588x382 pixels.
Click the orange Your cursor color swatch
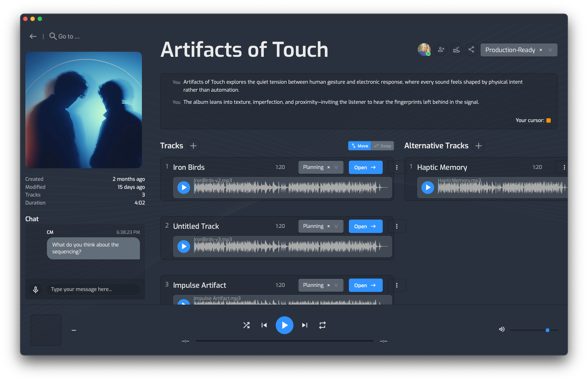point(549,120)
